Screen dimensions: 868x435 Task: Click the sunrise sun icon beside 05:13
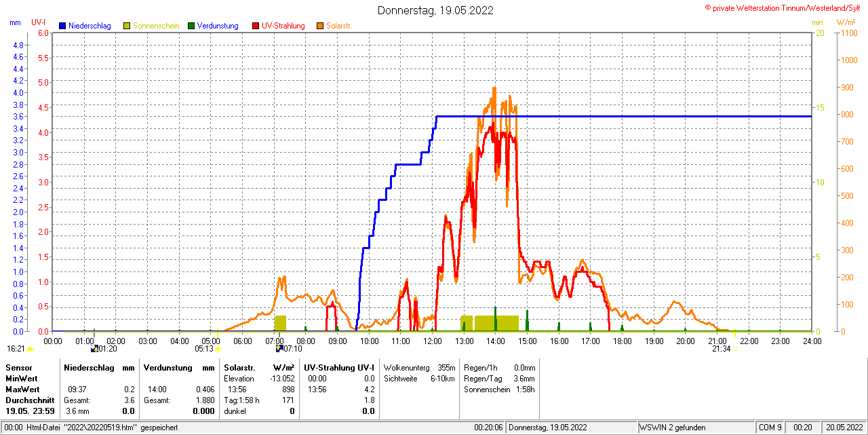click(218, 349)
